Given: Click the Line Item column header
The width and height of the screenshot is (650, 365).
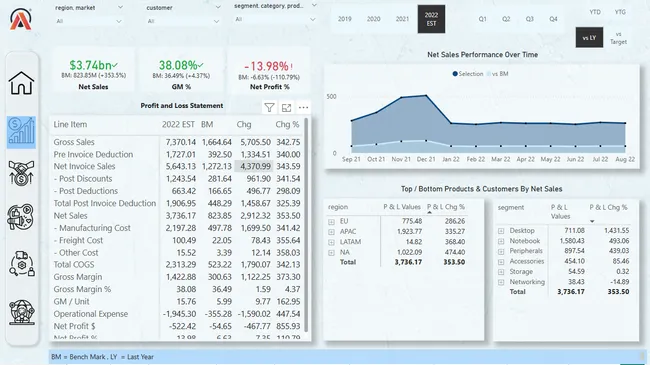Looking at the screenshot, I should [x=70, y=124].
